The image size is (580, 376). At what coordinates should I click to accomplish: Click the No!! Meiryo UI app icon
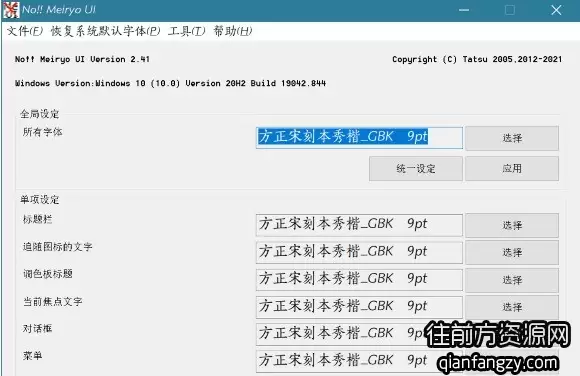pyautogui.click(x=11, y=10)
